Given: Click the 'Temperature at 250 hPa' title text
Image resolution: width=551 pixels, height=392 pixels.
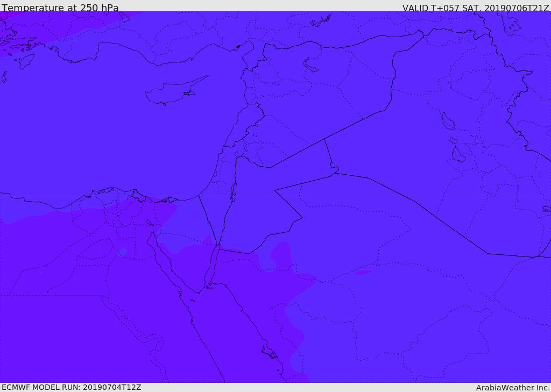Looking at the screenshot, I should (x=60, y=8).
